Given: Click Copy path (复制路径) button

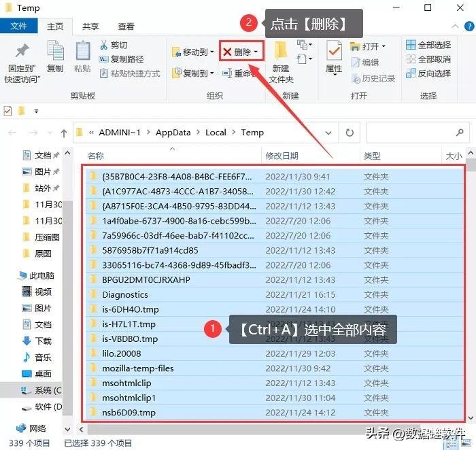Looking at the screenshot, I should coord(122,59).
